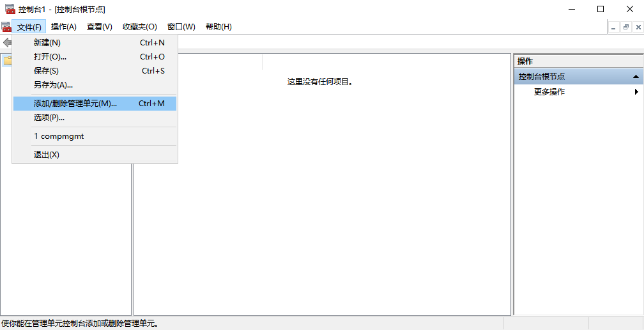Viewport: 644px width, 330px height.
Task: Expand the 更多操作 submenu arrow
Action: tap(636, 92)
